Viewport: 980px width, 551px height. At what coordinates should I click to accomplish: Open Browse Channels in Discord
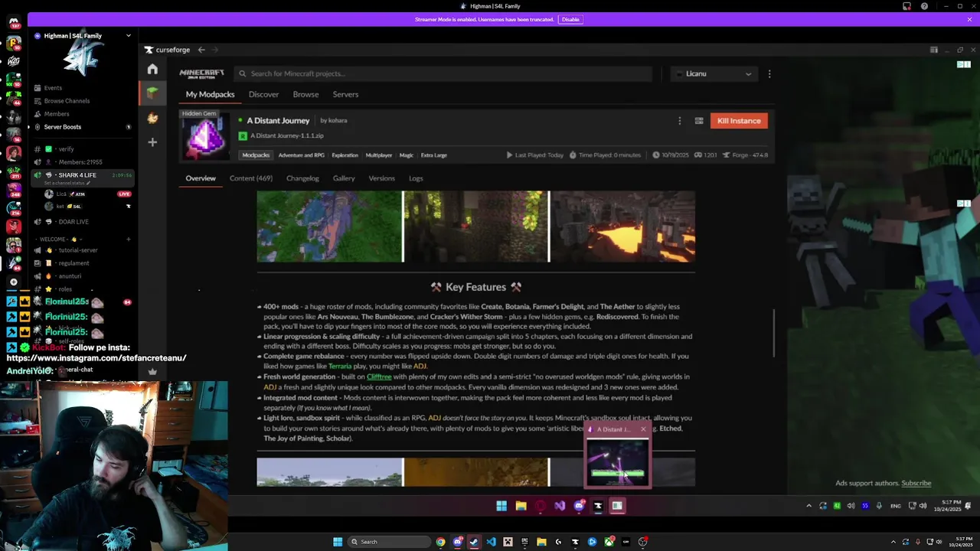pos(67,101)
